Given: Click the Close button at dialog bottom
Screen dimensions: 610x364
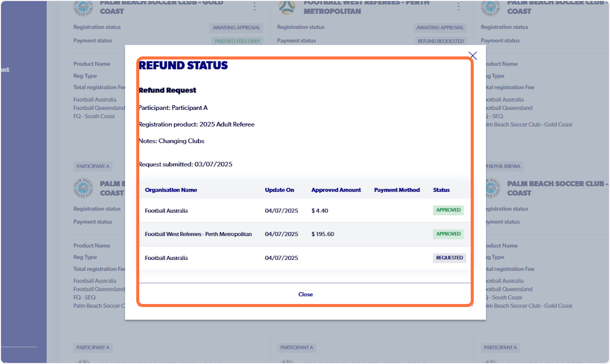Looking at the screenshot, I should 306,294.
